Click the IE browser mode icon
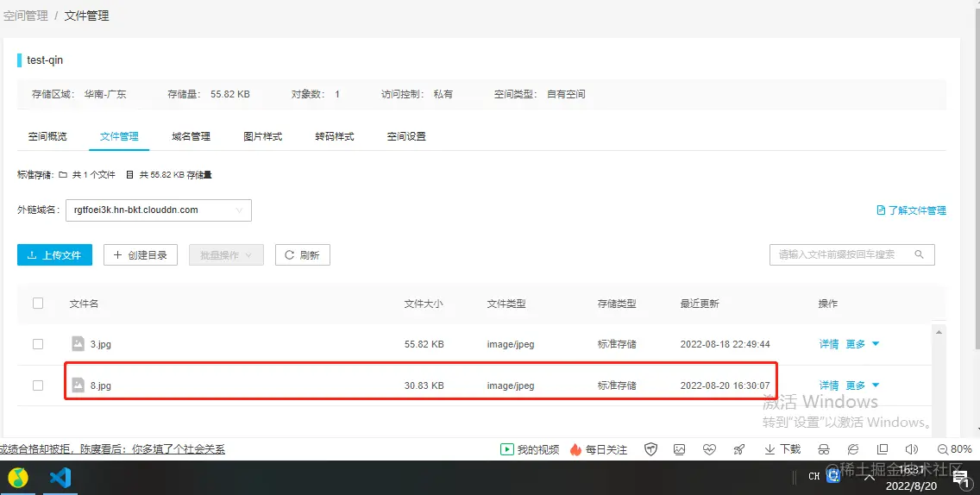The image size is (980, 495). coord(853,449)
